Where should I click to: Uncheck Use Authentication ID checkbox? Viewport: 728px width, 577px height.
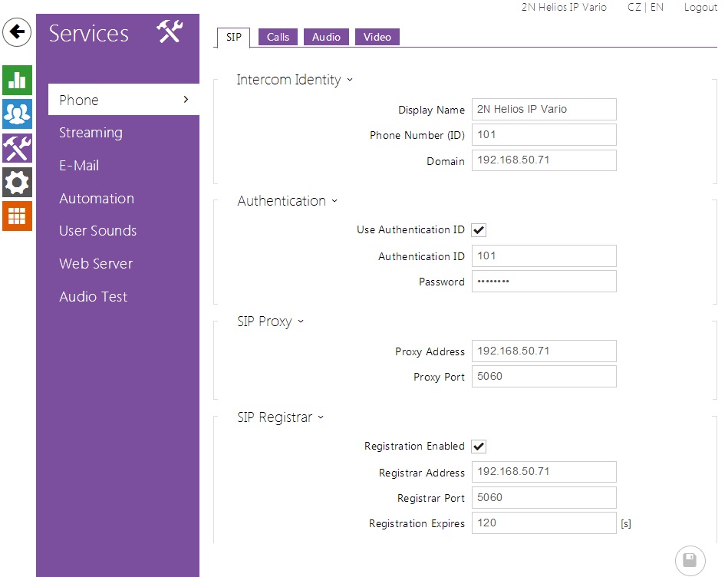pos(479,230)
